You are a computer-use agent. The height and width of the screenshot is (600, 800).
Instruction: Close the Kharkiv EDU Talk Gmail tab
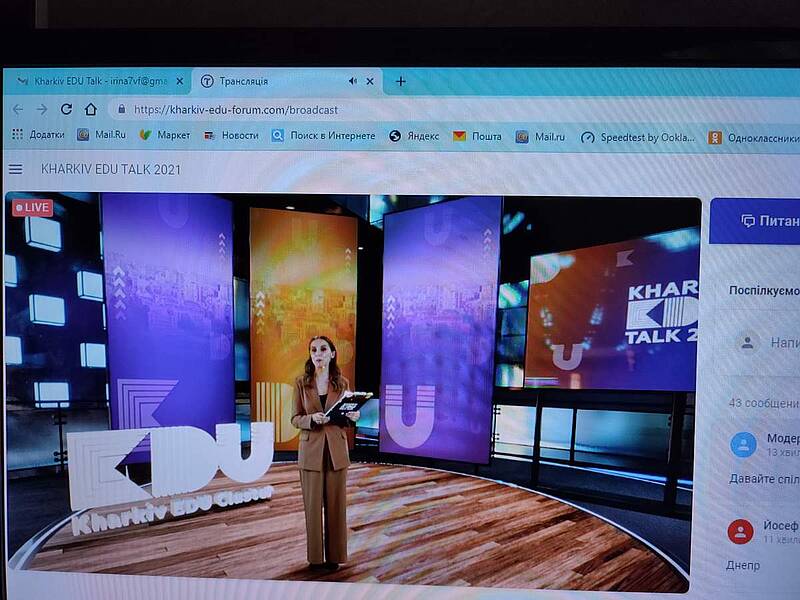click(180, 81)
